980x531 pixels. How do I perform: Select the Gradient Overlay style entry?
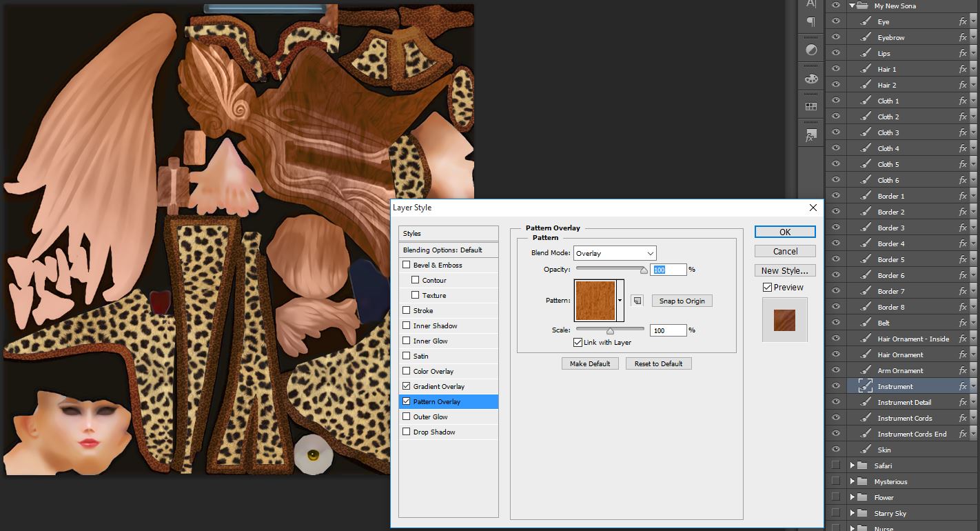tap(439, 386)
